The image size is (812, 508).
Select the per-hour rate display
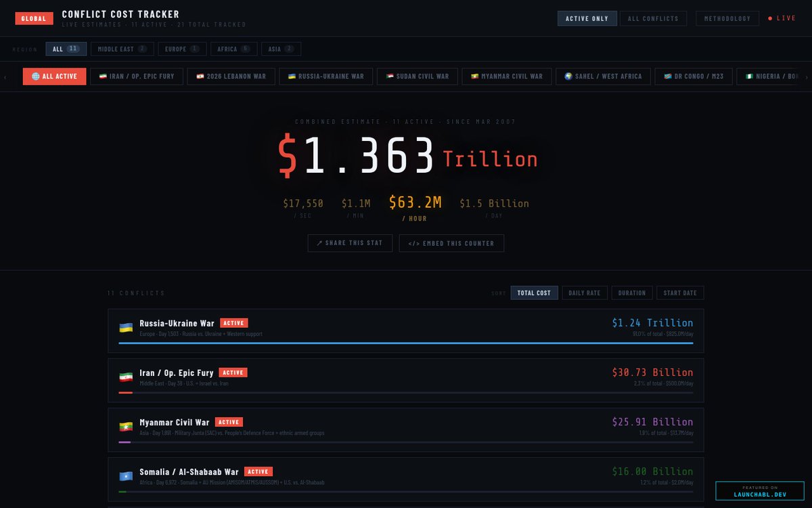415,207
